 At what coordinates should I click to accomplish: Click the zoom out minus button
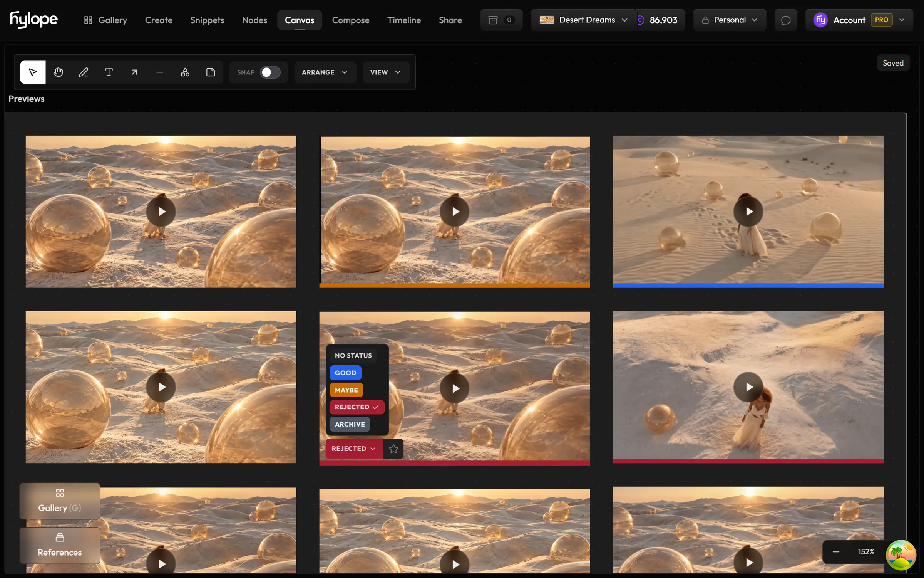pyautogui.click(x=836, y=552)
